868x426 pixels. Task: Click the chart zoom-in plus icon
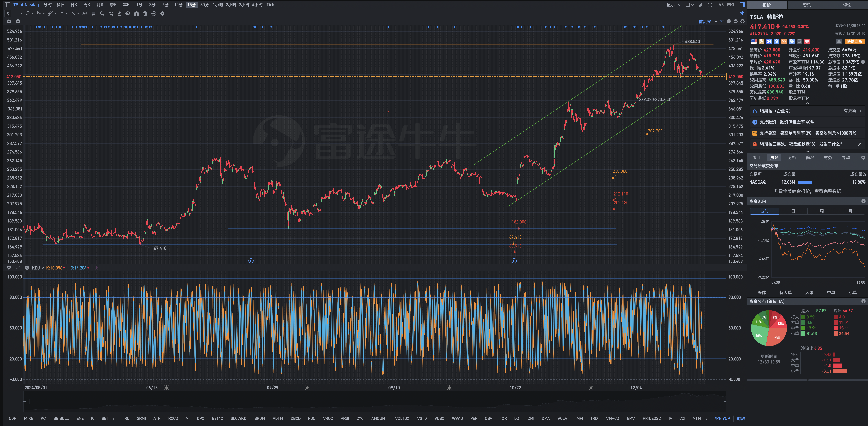[742, 22]
